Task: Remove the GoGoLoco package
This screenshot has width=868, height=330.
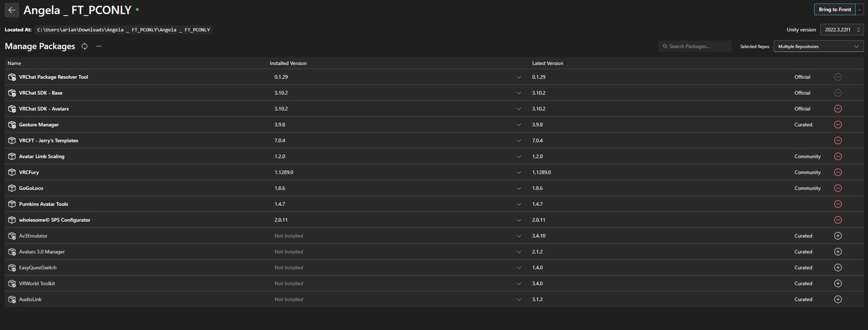Action: (x=837, y=188)
